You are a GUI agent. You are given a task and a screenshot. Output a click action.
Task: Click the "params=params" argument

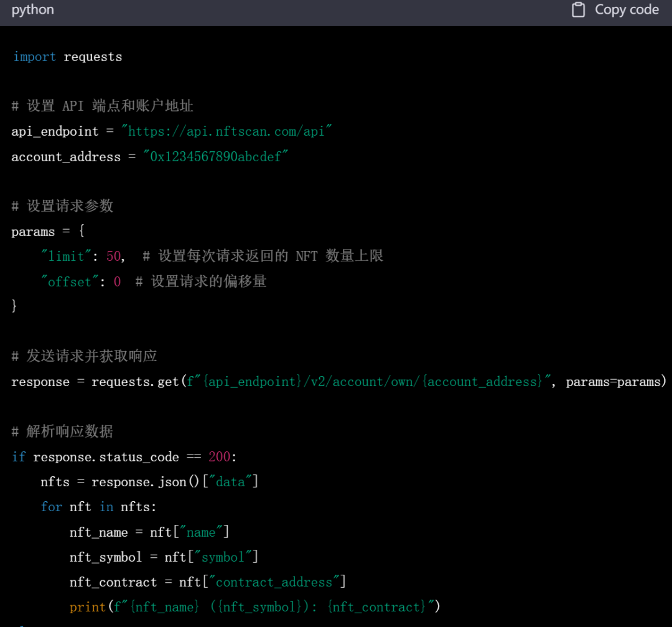(x=613, y=382)
